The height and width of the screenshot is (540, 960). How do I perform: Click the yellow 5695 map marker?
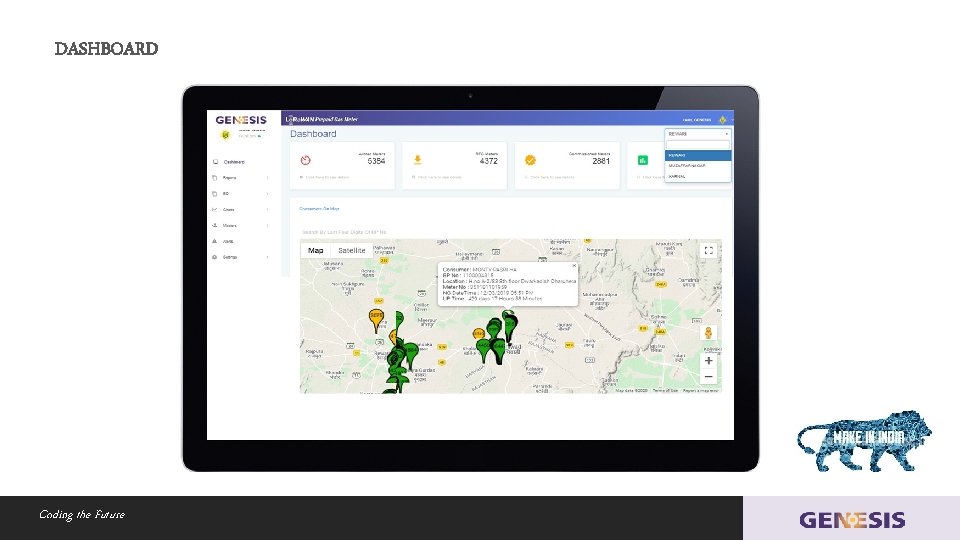click(x=376, y=319)
